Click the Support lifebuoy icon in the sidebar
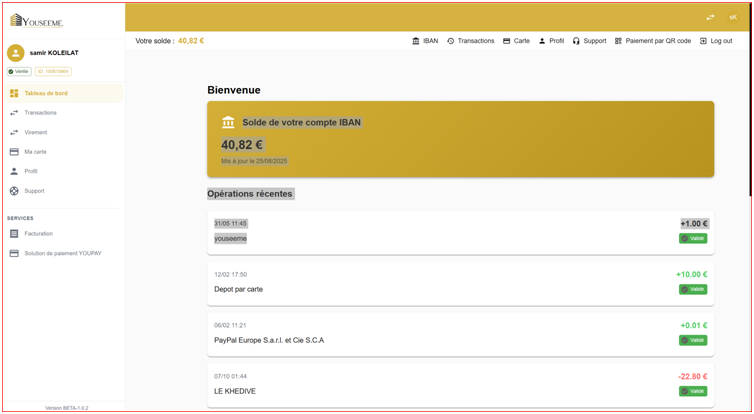This screenshot has width=754, height=414. pyautogui.click(x=14, y=191)
